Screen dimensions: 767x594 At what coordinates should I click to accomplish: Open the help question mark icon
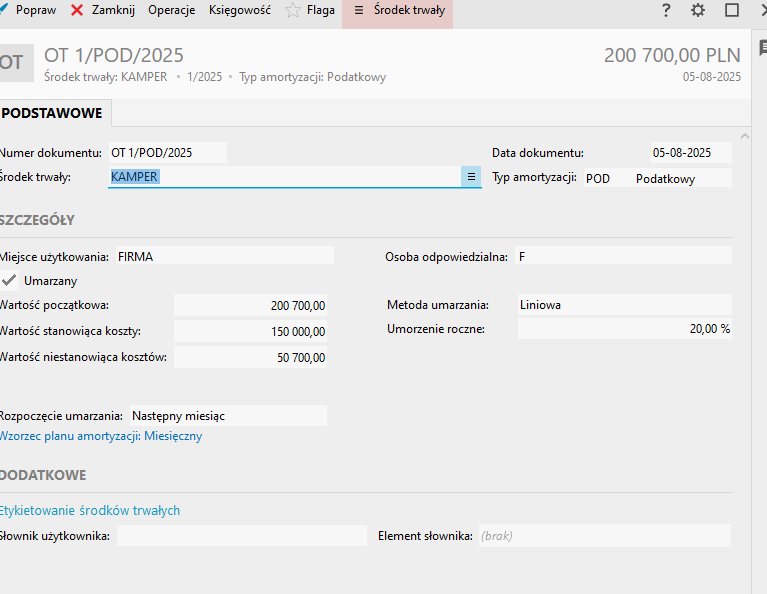pos(666,10)
